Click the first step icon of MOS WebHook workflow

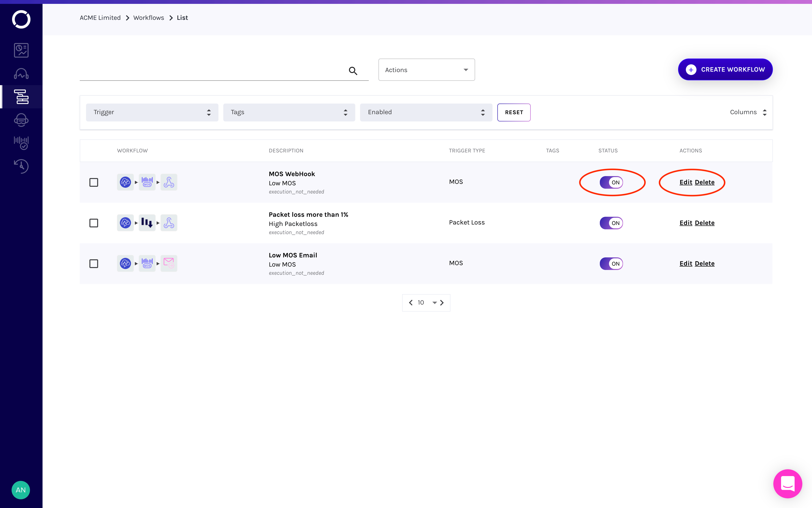click(125, 182)
